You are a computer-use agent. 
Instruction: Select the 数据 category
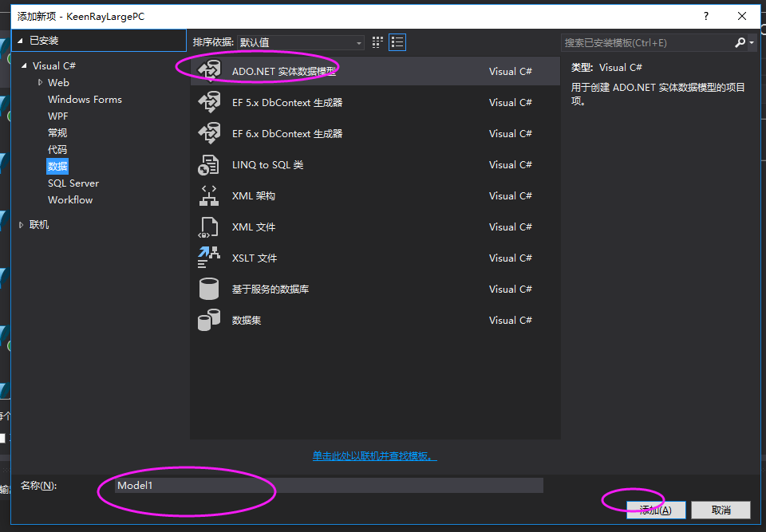pos(57,166)
